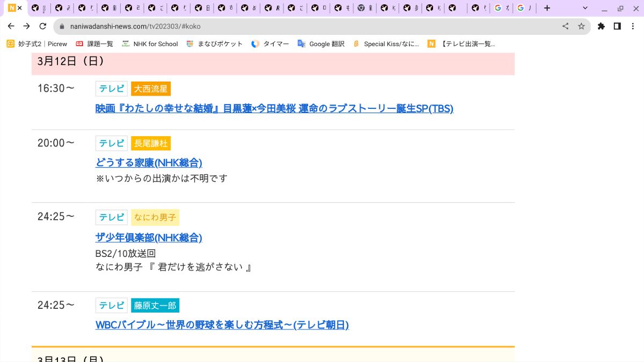Click the teal 藤原丈一郎 tag

coord(155,306)
